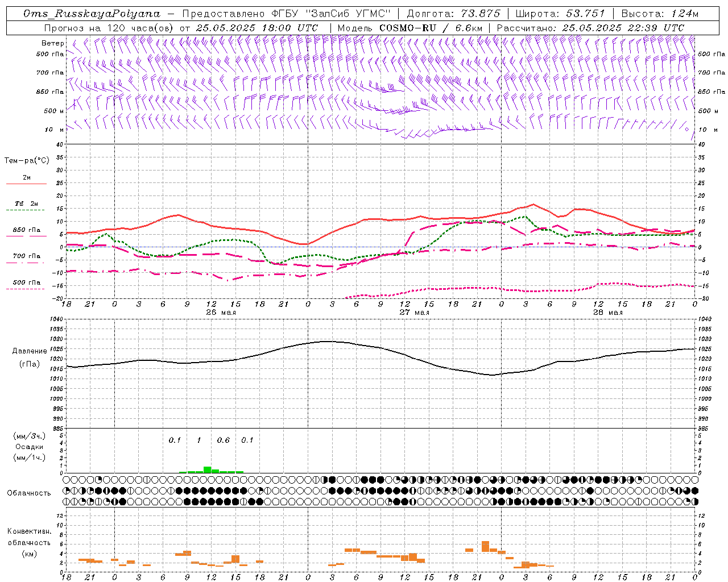Click the (мм/3ч.) precipitation unit label
Viewport: 728px width, 582px height.
30,436
